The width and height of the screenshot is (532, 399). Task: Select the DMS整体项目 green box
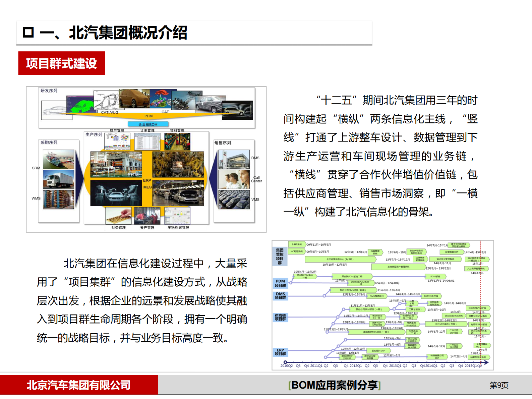click(x=377, y=296)
